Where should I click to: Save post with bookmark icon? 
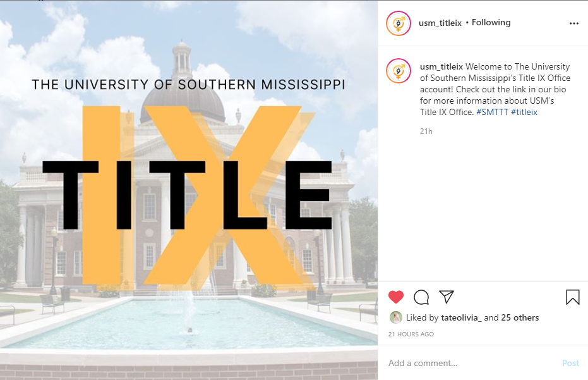[573, 297]
